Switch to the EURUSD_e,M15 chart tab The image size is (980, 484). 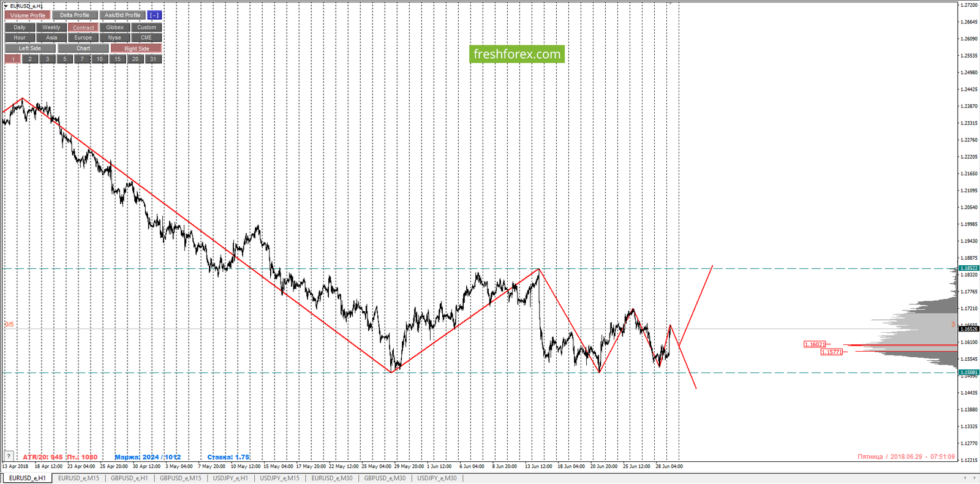[x=78, y=478]
